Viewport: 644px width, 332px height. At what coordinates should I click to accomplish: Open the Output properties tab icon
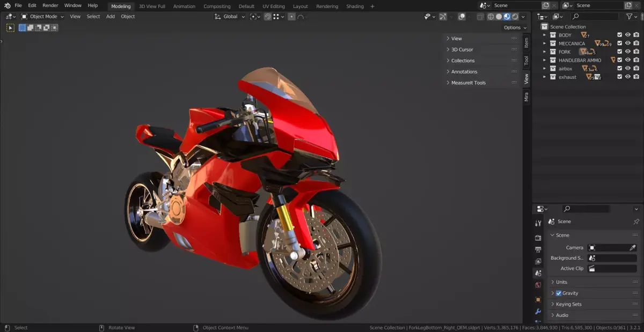(538, 249)
